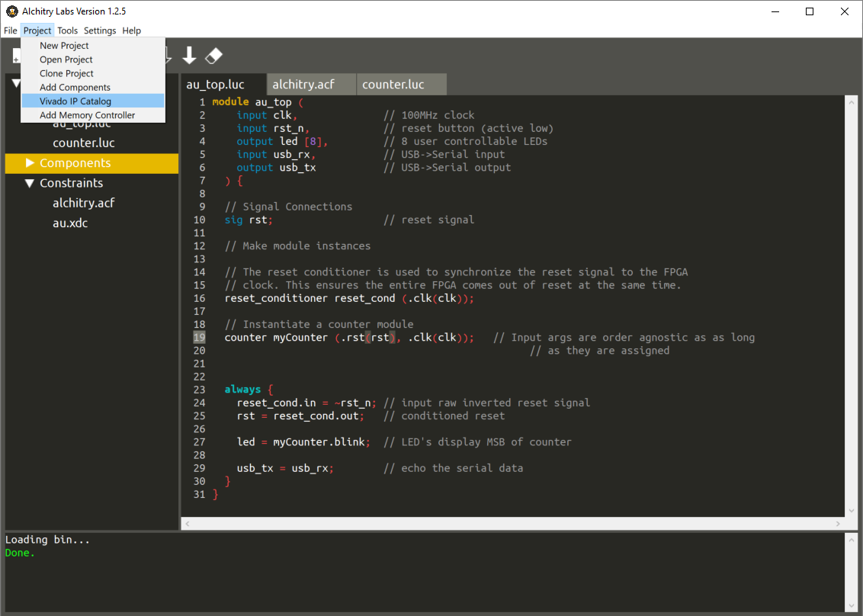Click 'Loading bin...' console line
The height and width of the screenshot is (616, 863).
[47, 540]
